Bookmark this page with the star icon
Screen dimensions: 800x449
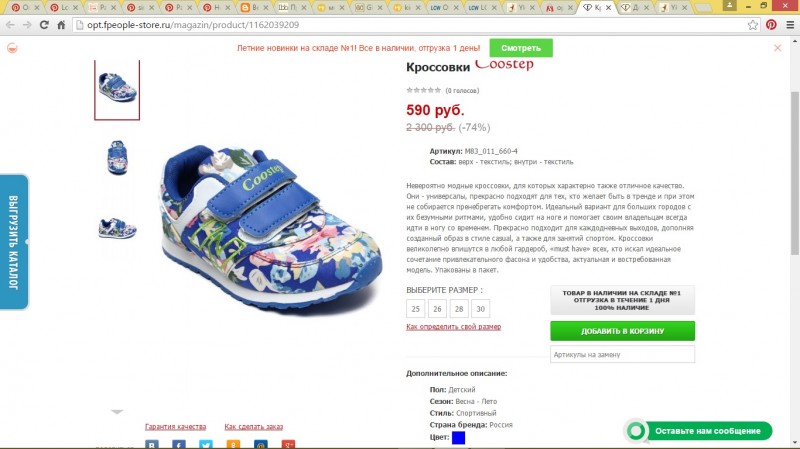753,24
